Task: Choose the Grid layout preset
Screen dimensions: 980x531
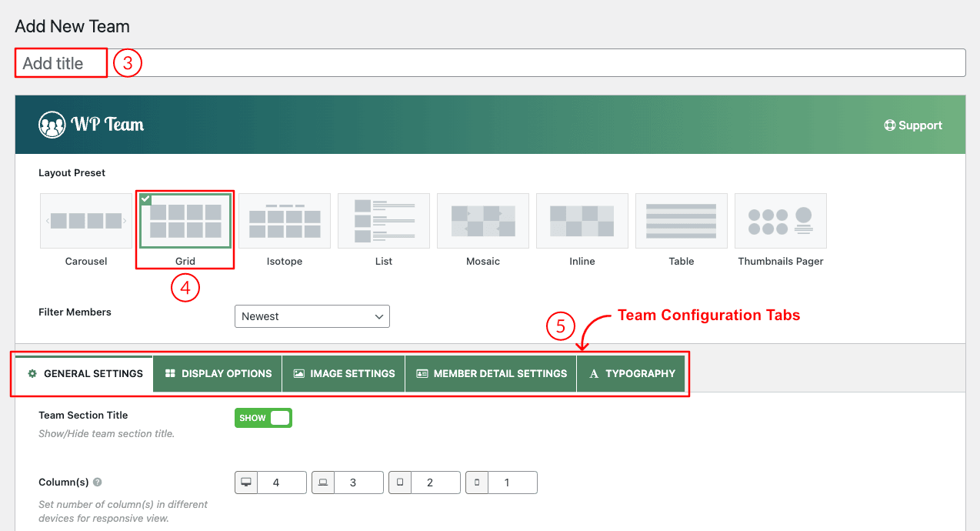Action: 185,221
